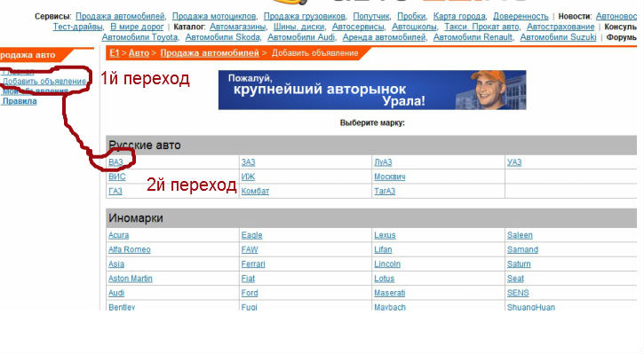Open Автомобили Renault link

click(x=473, y=37)
